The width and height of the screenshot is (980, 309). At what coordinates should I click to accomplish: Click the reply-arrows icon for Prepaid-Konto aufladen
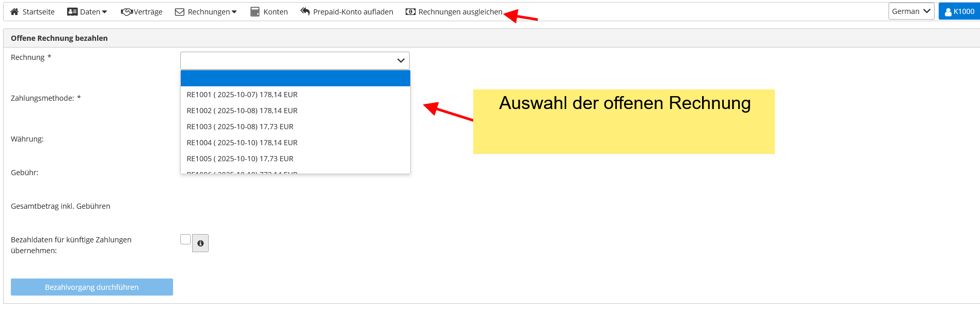pyautogui.click(x=305, y=11)
